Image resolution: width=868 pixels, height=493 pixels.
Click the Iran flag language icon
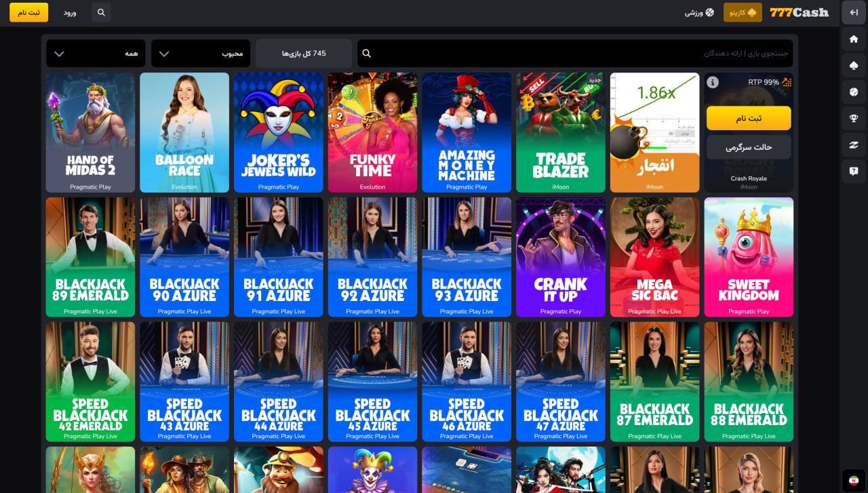(853, 480)
